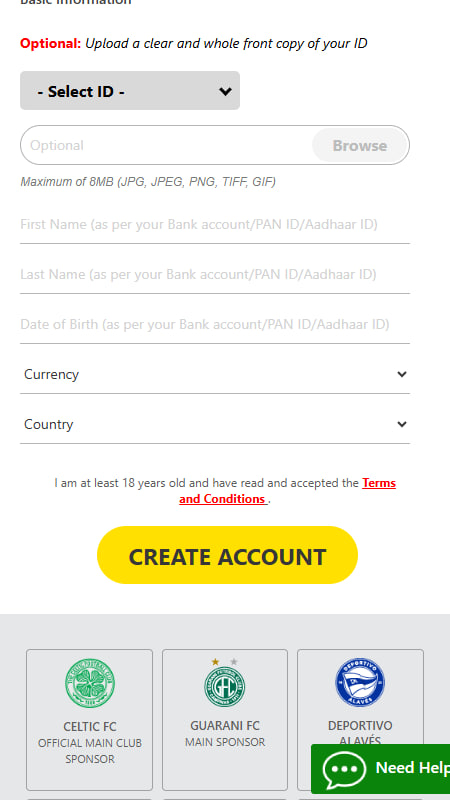Click the Country chevron arrow
Viewport: 450px width, 800px height.
402,424
